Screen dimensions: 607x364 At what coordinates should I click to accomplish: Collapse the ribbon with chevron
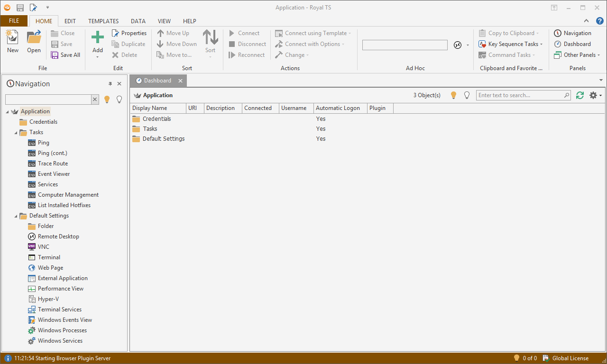pos(587,21)
